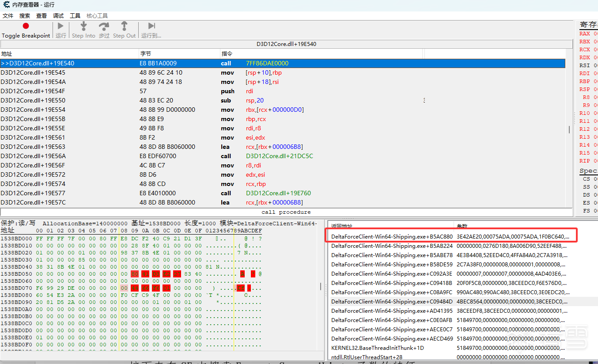This screenshot has height=364, width=598.
Task: Select the mov r8,rdi instruction row
Action: click(x=283, y=165)
